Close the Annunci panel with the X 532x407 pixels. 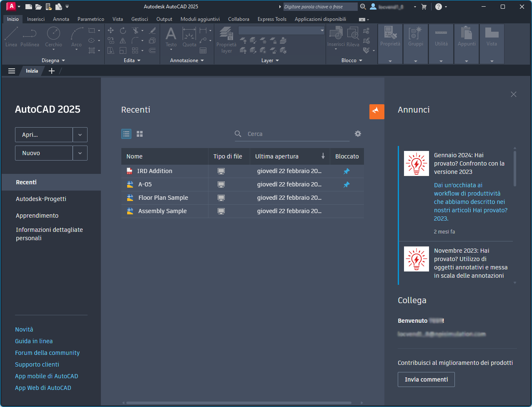[514, 94]
